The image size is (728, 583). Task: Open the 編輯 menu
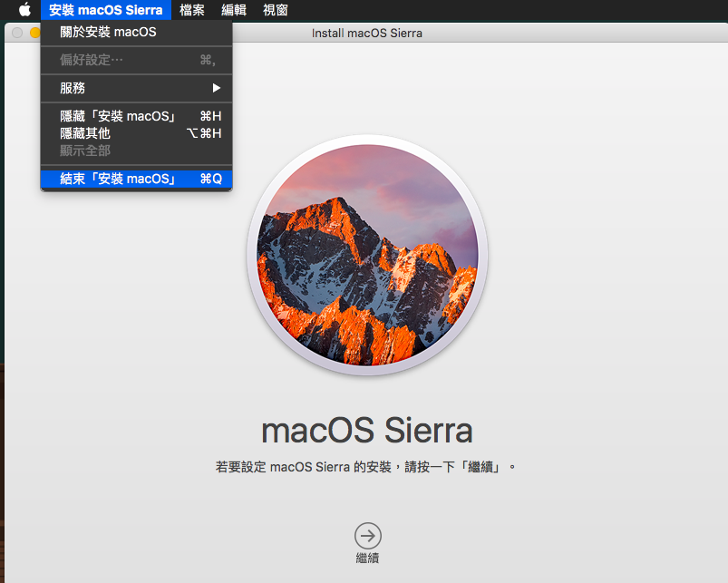234,10
